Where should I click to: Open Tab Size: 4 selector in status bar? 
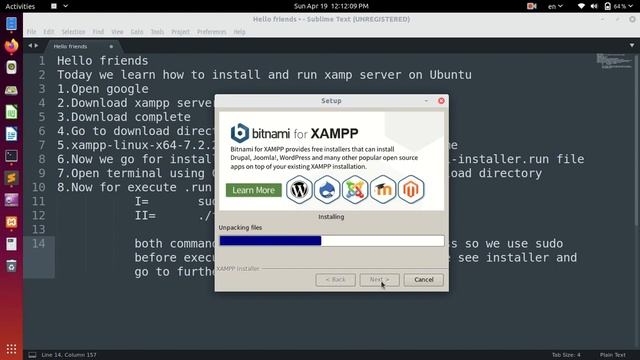point(566,355)
